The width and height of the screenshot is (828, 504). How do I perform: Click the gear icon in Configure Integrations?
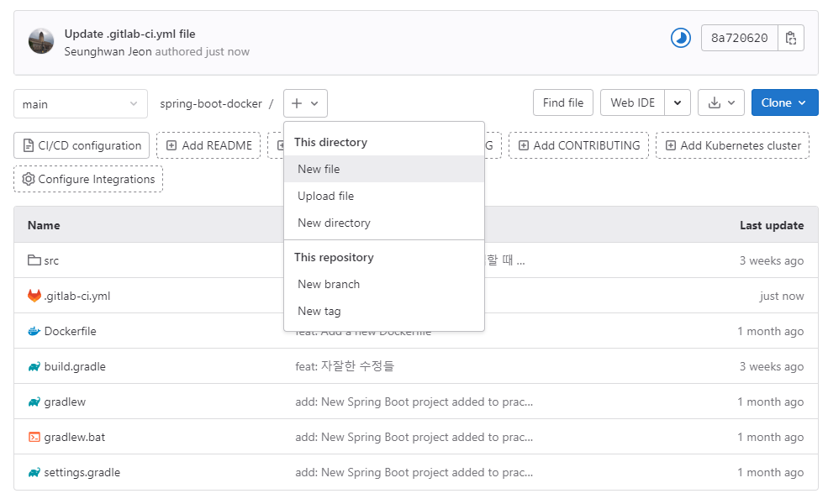29,179
